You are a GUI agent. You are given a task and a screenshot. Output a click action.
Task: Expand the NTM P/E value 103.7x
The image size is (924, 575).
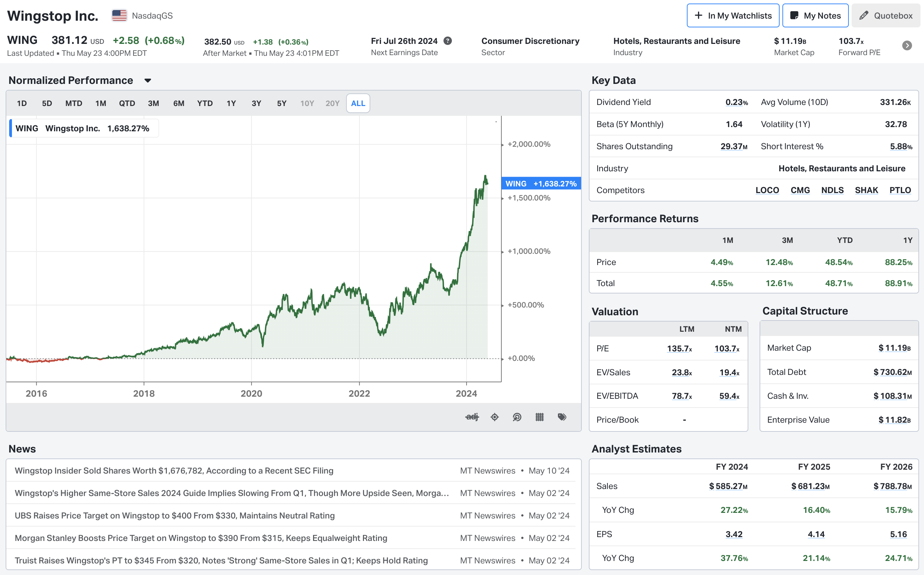(x=727, y=348)
